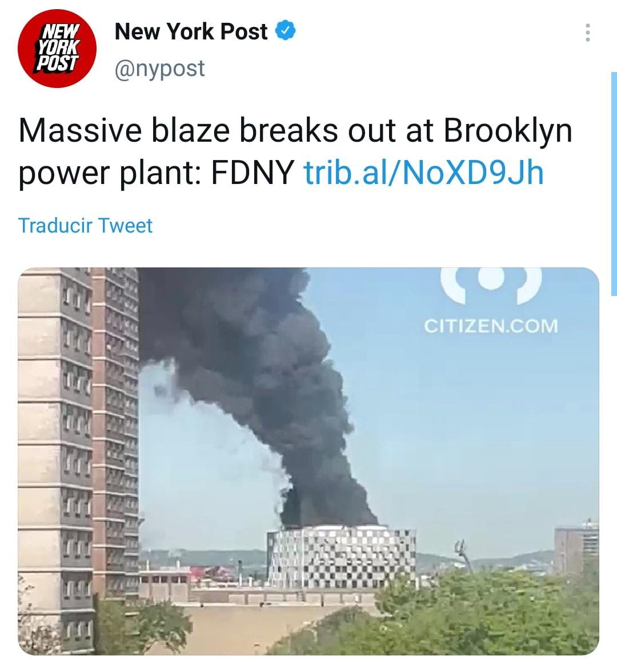
Task: Click the tweet headline text 'Massive blaze'
Action: tap(124, 130)
